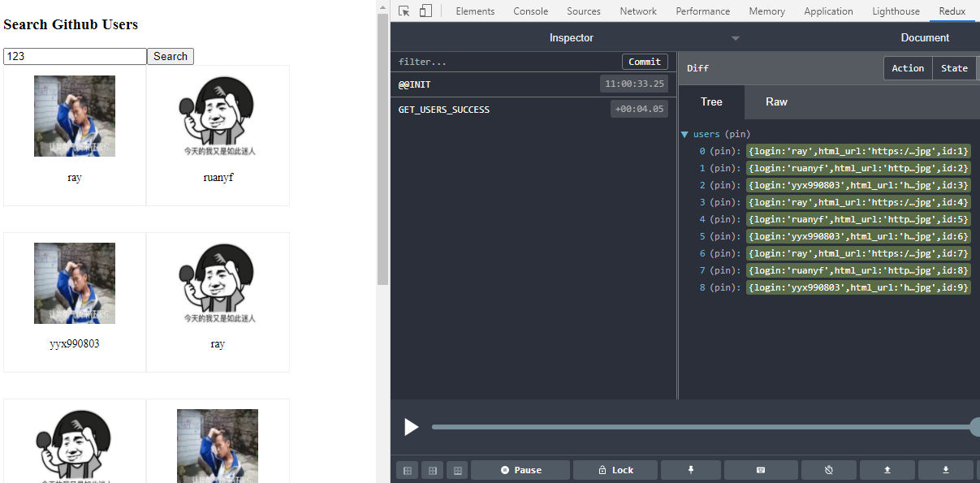Lock changes with the Lock button
Image resolution: width=980 pixels, height=483 pixels.
point(615,470)
